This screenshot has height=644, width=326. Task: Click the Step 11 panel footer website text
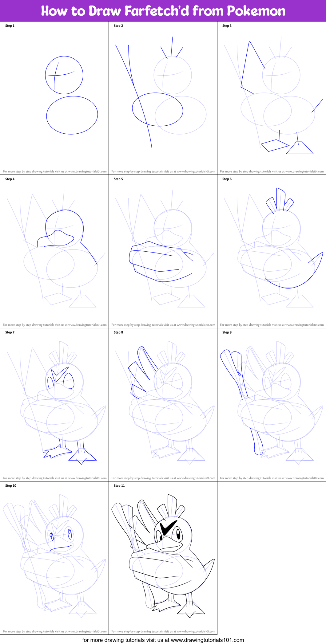click(163, 631)
